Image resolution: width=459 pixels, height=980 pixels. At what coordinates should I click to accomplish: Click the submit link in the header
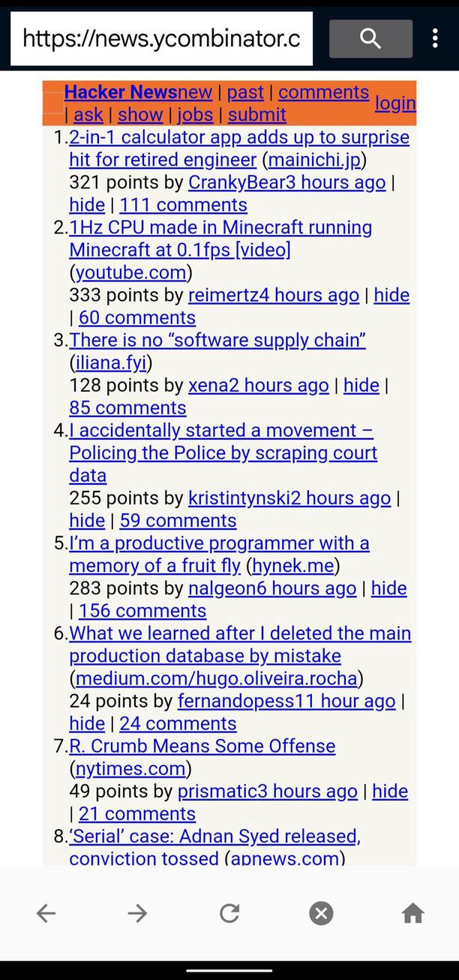(257, 115)
